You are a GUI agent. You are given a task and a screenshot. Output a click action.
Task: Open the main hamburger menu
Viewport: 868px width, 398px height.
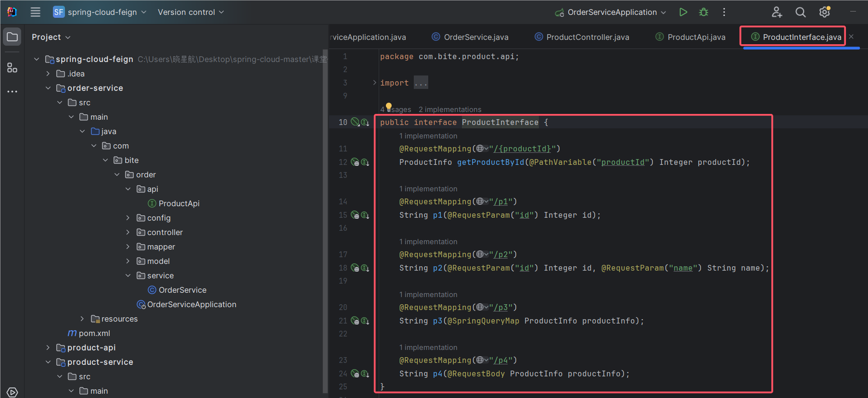point(35,12)
